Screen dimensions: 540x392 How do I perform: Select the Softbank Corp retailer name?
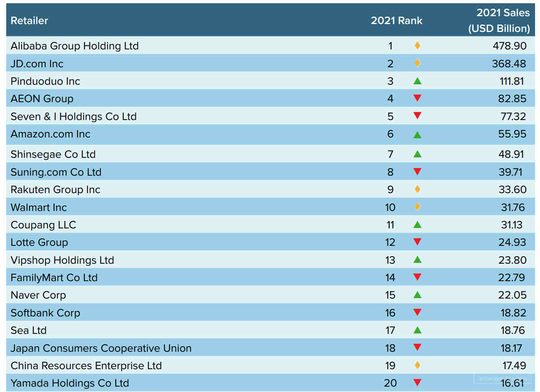[x=45, y=313]
